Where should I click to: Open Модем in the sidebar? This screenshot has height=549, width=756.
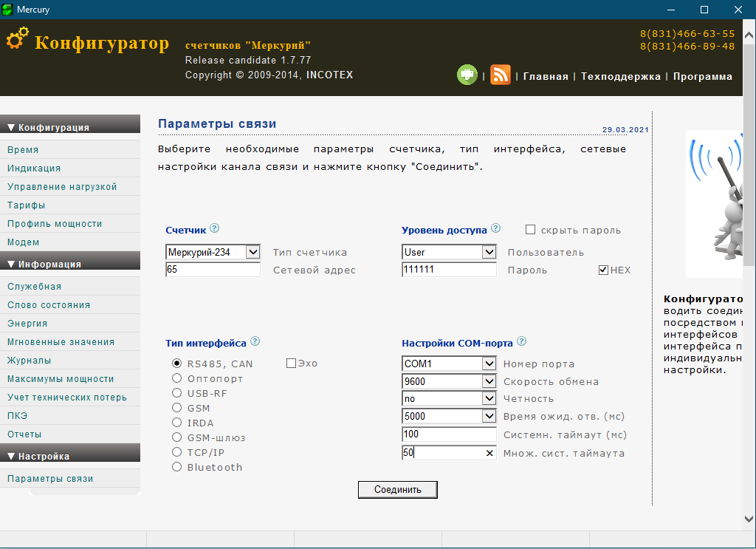pyautogui.click(x=70, y=242)
